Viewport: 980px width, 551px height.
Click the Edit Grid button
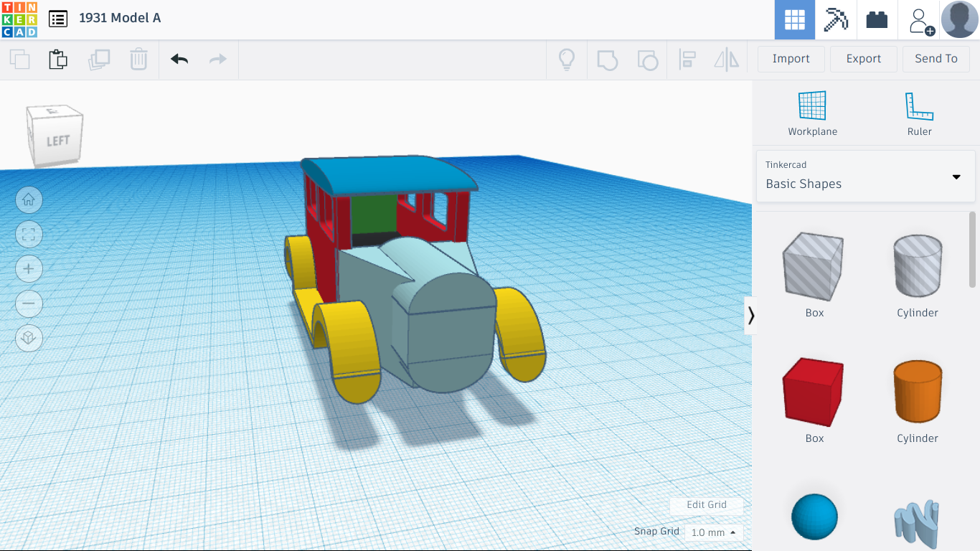707,504
